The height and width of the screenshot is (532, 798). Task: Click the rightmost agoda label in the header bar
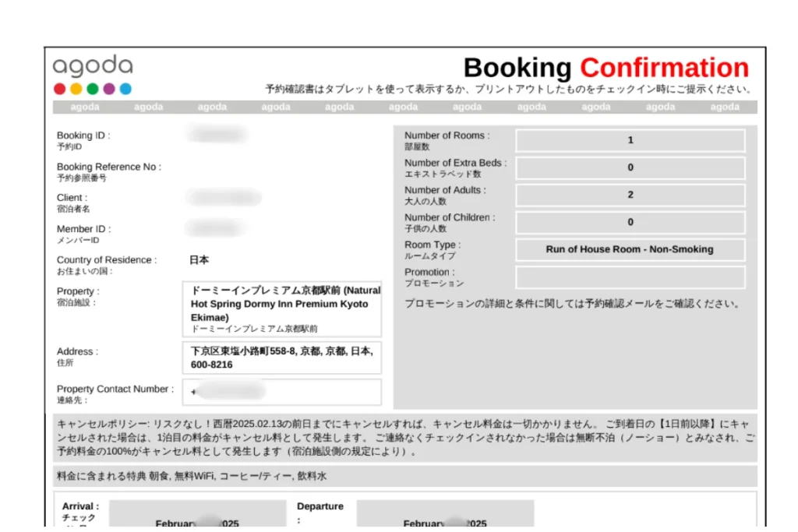pos(724,107)
